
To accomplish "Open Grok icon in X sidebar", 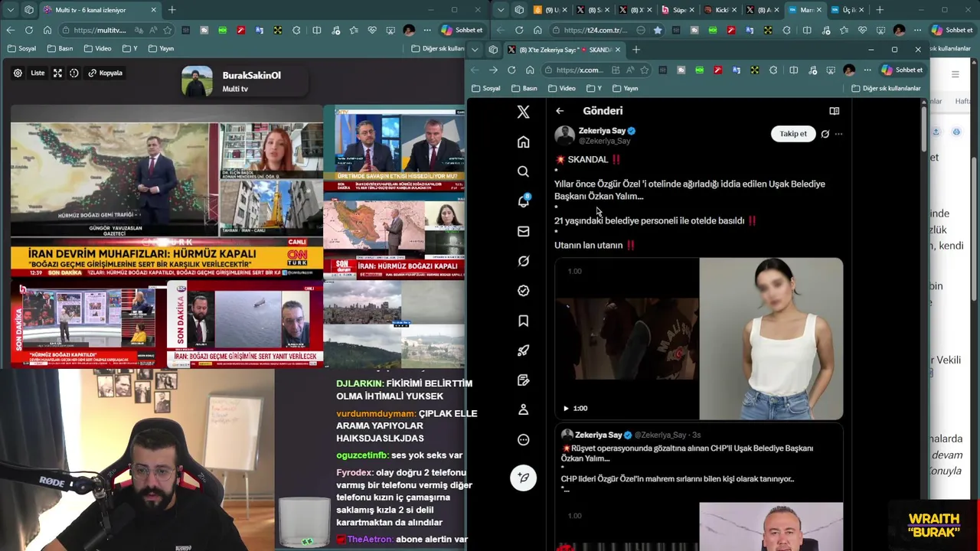I will pos(523,261).
